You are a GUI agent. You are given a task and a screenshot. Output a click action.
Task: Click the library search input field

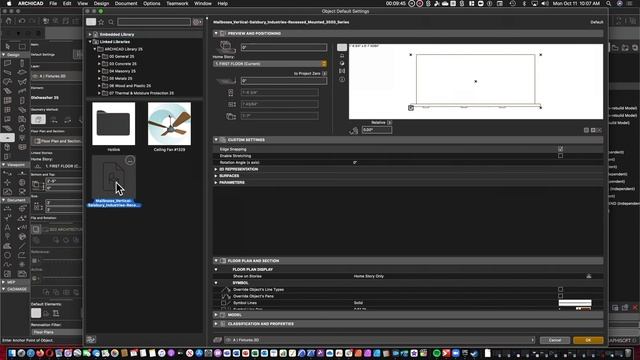point(154,22)
